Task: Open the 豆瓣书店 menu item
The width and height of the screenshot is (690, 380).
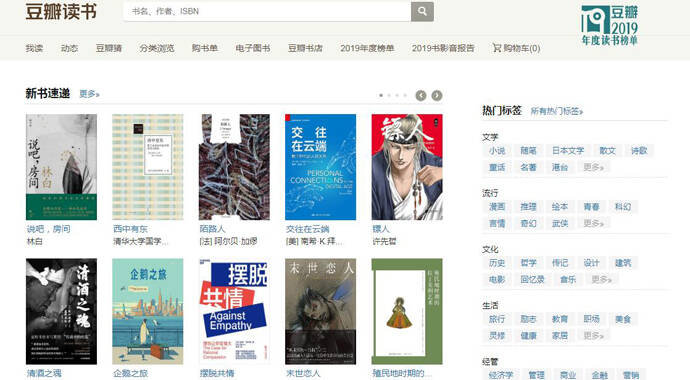Action: pos(305,48)
